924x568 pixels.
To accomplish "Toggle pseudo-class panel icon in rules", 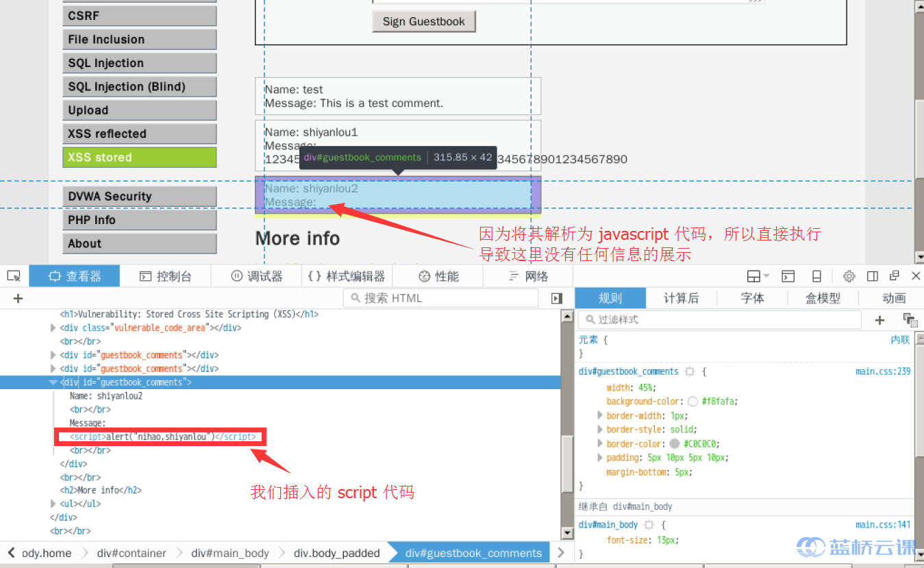I will (x=910, y=319).
